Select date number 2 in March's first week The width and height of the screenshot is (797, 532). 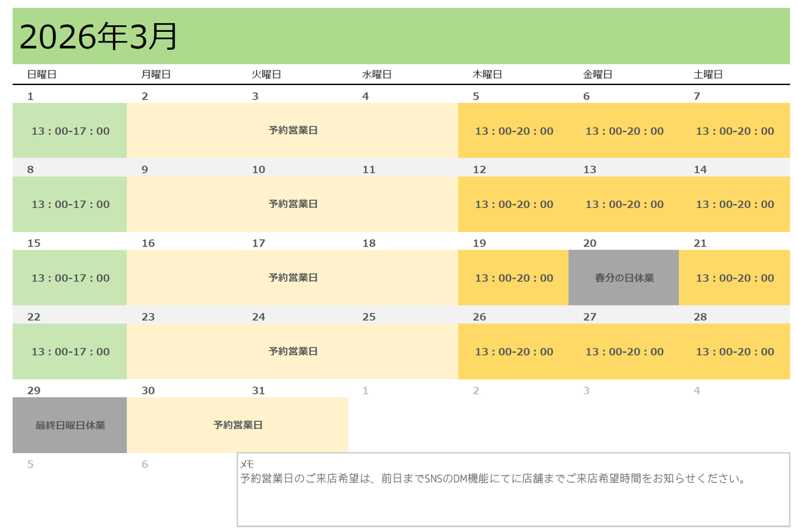pos(145,96)
